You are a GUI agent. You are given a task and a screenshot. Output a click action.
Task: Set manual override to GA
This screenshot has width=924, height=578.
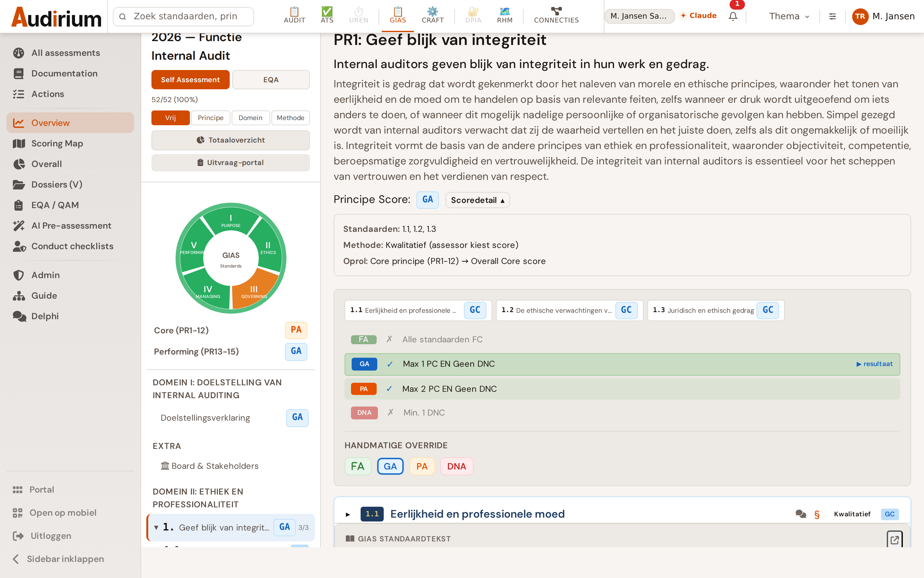tap(390, 466)
